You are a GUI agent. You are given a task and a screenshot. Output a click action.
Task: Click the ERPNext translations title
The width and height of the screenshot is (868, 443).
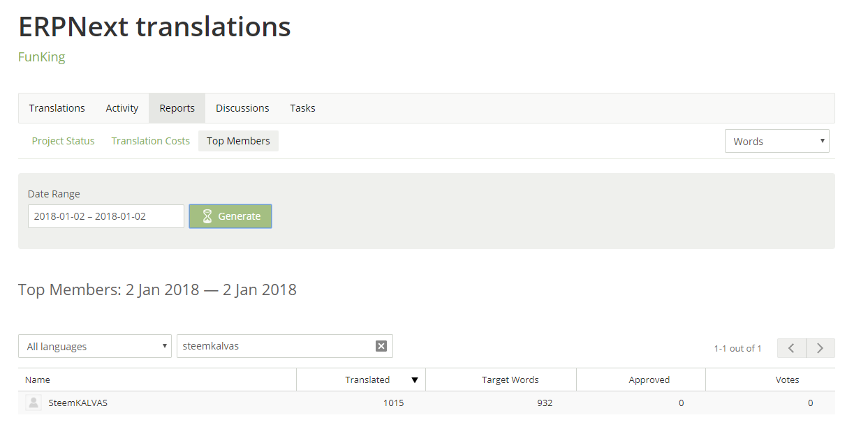154,27
